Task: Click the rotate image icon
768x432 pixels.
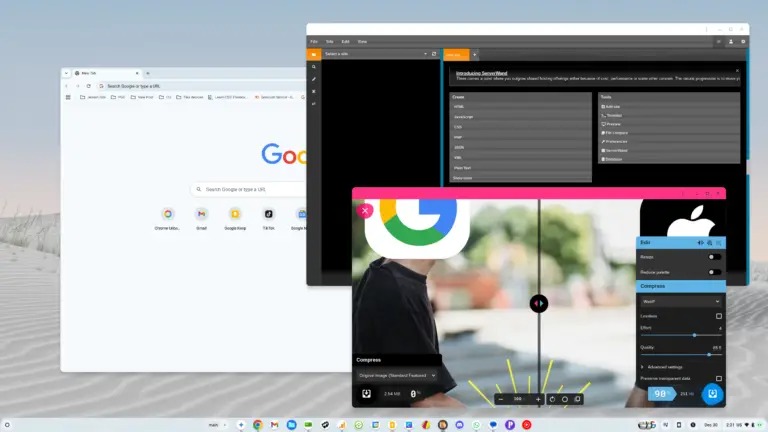Action: [x=553, y=399]
